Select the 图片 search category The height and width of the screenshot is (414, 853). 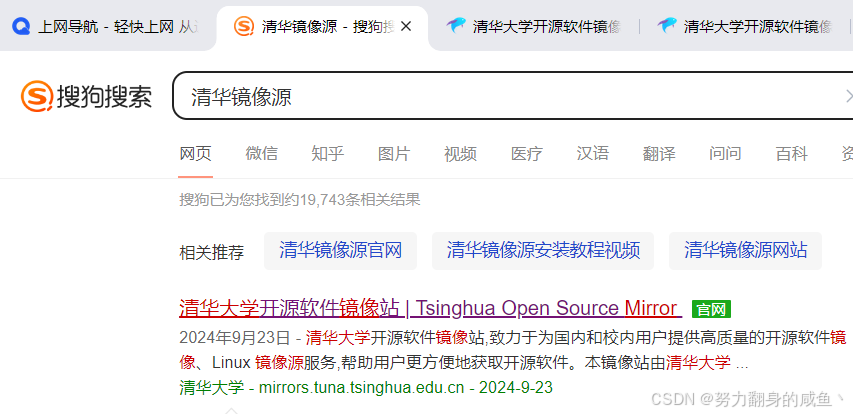tap(394, 154)
